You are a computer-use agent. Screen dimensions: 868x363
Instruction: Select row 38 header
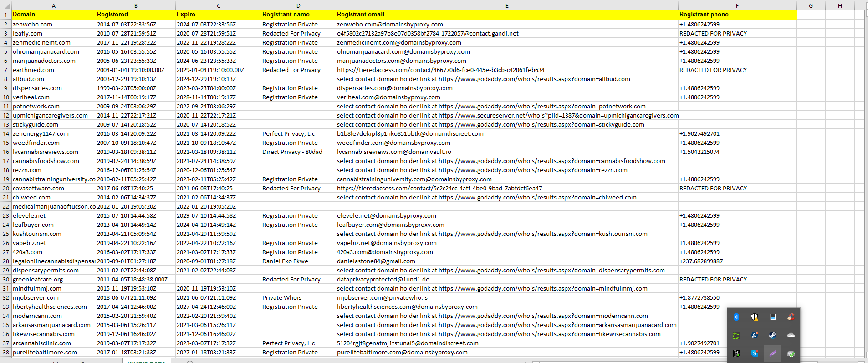6,352
